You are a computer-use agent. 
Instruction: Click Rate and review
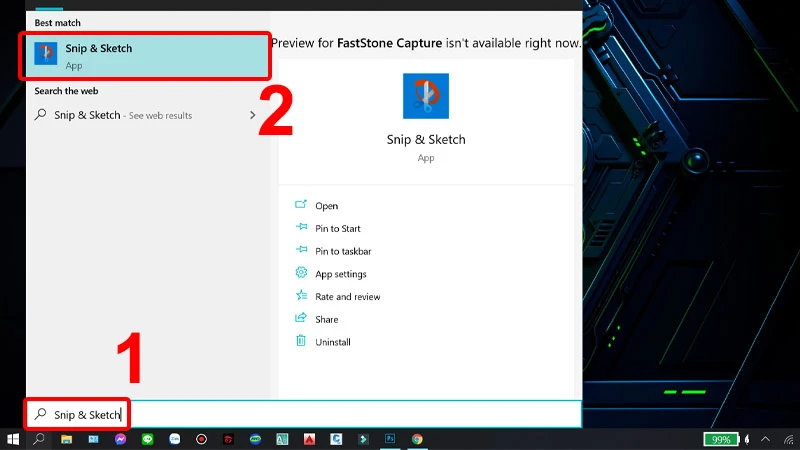(347, 297)
